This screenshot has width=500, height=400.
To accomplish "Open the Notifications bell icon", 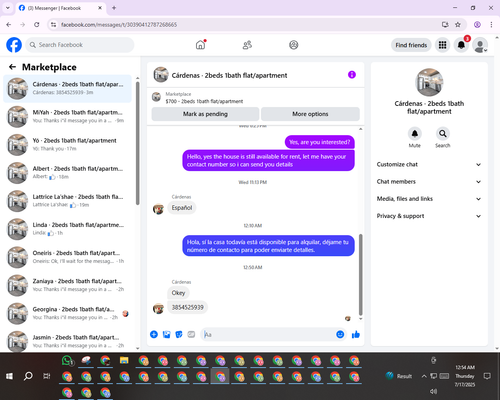I will tap(461, 45).
